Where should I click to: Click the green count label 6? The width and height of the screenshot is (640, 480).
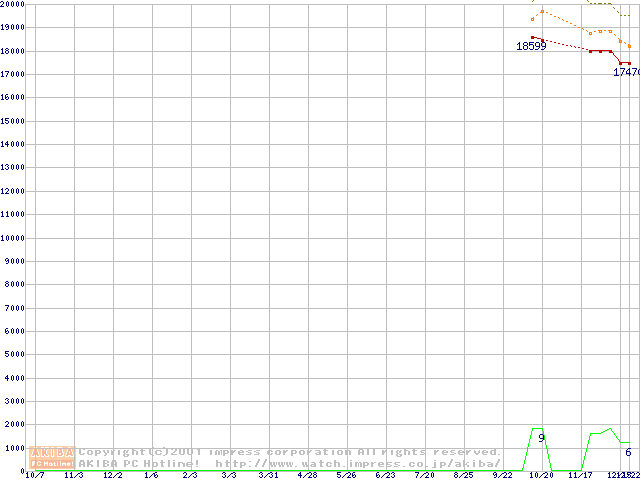pos(629,452)
